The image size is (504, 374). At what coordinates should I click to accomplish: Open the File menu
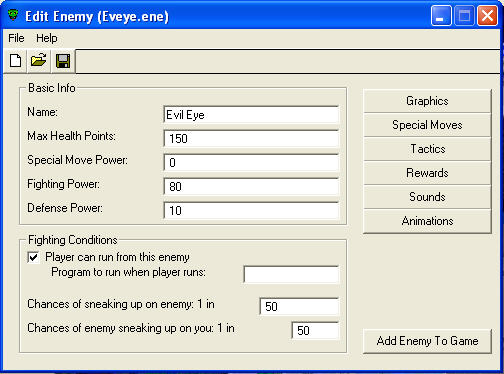point(16,38)
